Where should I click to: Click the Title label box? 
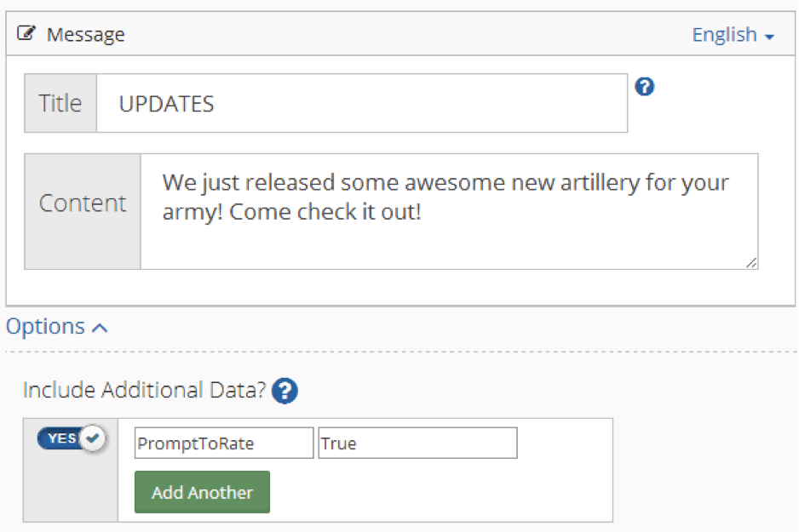(60, 104)
